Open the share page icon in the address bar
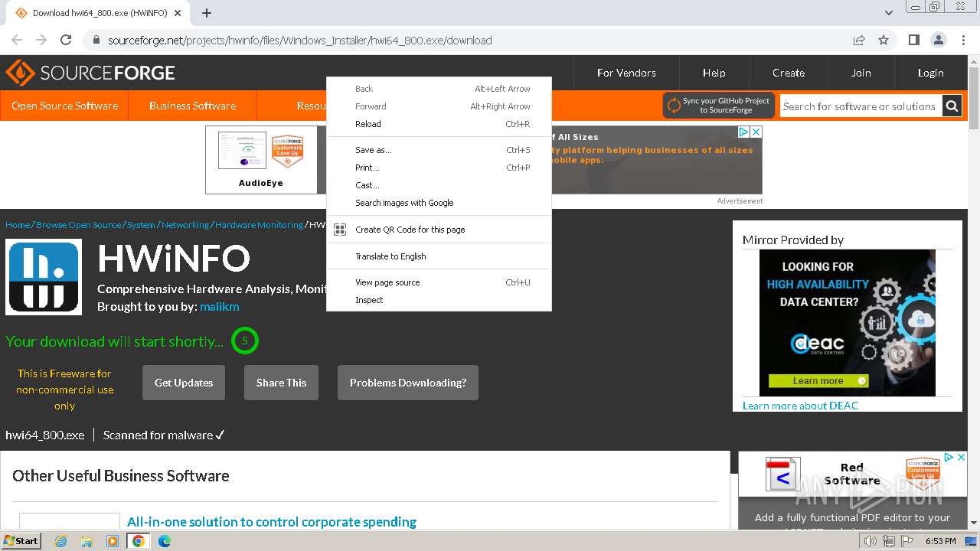The height and width of the screenshot is (551, 980). click(859, 40)
